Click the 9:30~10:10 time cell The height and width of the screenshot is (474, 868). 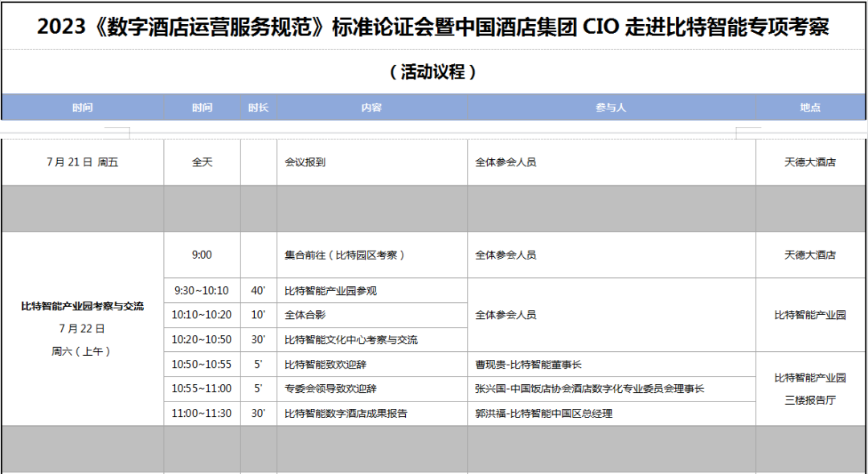[x=202, y=291]
